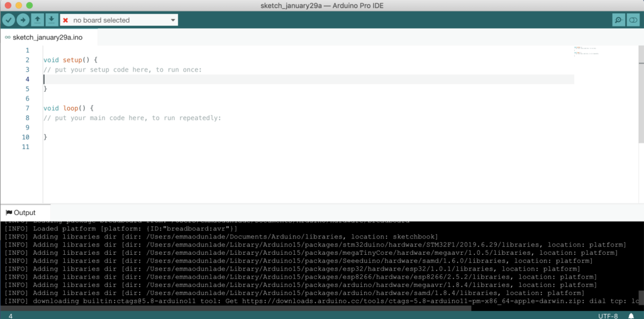644x319 pixels.
Task: Click the Save sketch down-arrow icon
Action: (51, 20)
